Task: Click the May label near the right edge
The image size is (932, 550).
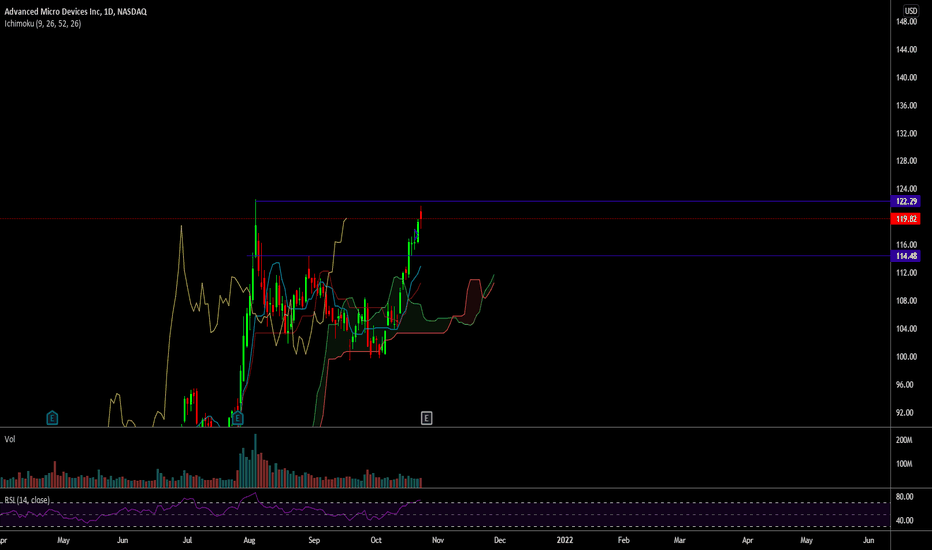Action: click(x=807, y=540)
